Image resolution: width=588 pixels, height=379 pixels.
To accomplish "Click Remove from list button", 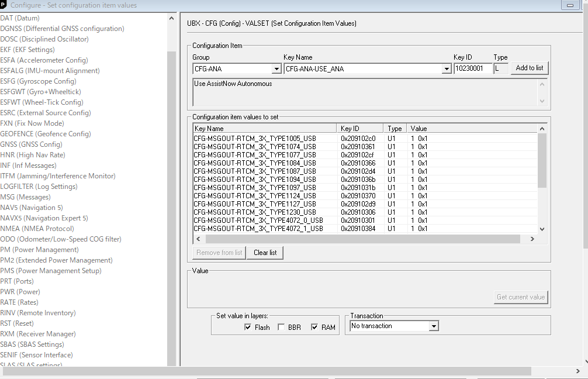I will click(x=219, y=253).
